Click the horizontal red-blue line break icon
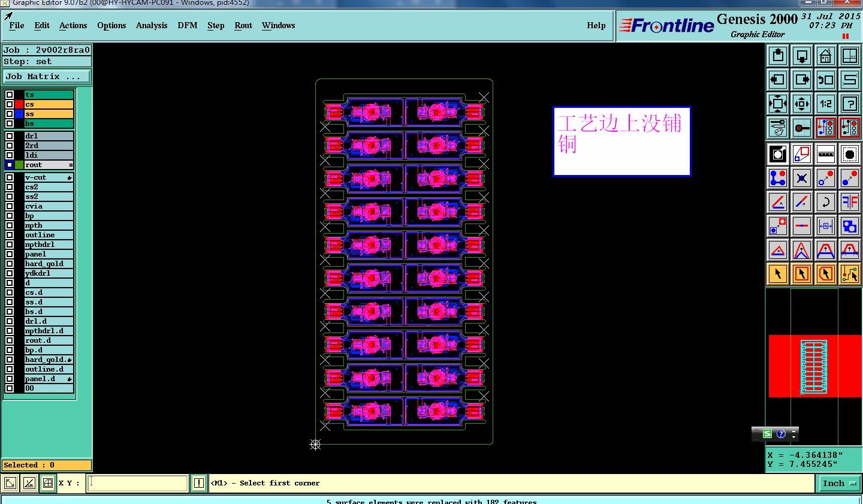Viewport: 863px width, 504px height. (802, 226)
